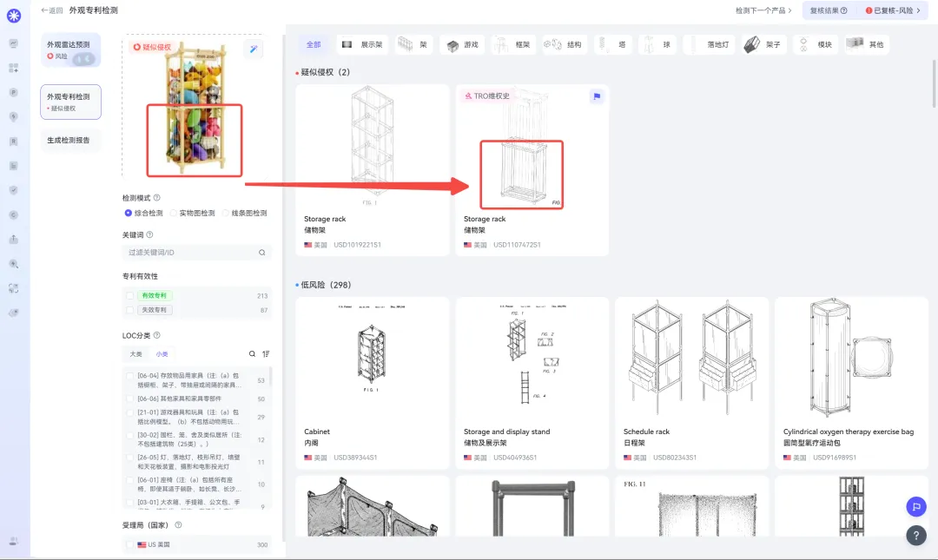The height and width of the screenshot is (560, 938).
Task: Click the user avatar icon at sidebar bottom
Action: pyautogui.click(x=14, y=541)
